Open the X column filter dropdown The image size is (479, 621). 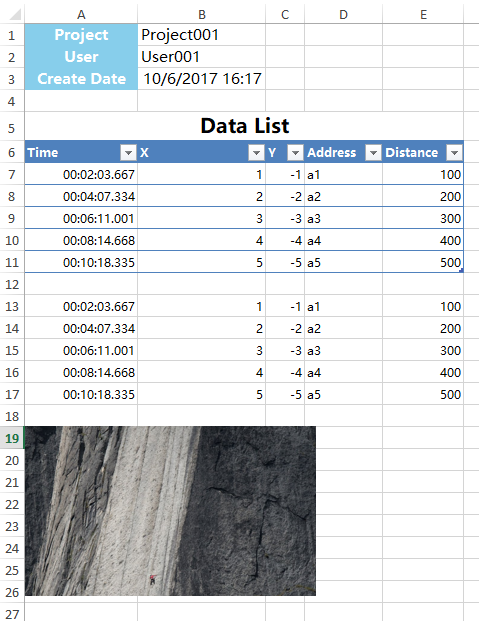click(256, 152)
